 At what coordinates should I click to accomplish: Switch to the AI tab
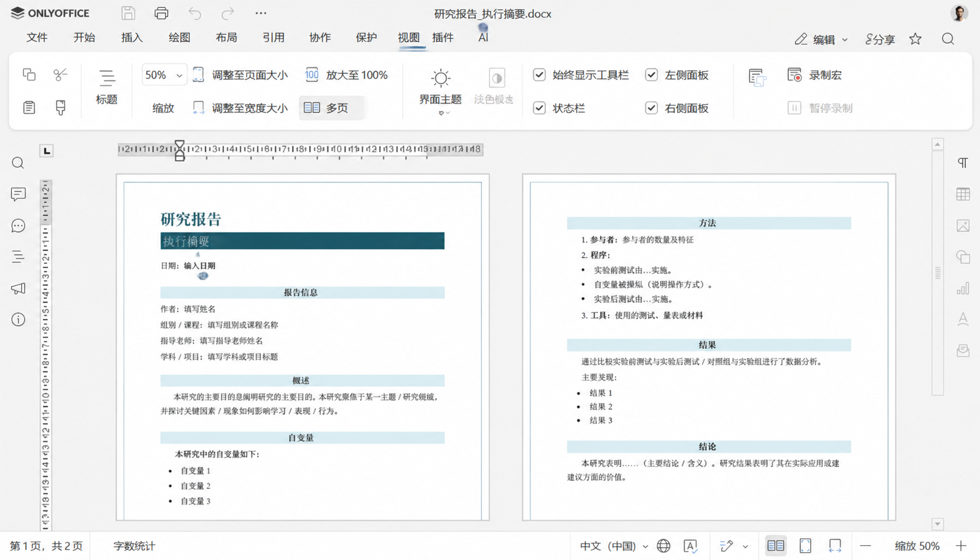(483, 37)
